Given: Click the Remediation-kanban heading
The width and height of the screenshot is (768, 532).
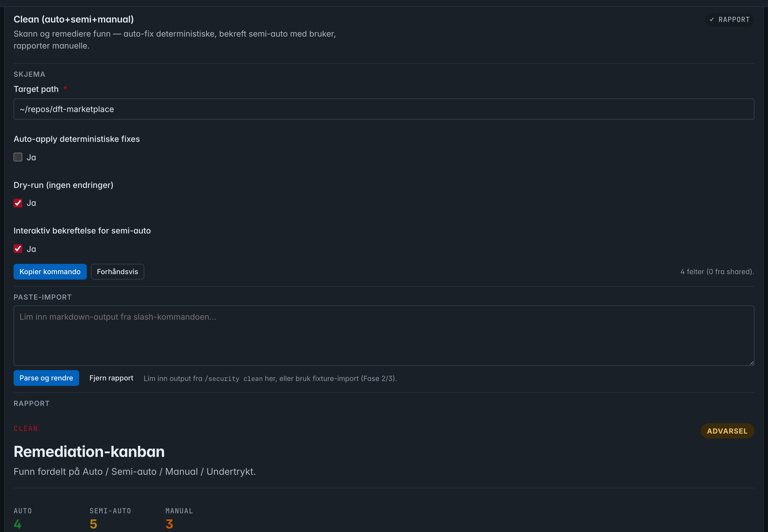Looking at the screenshot, I should tap(89, 452).
